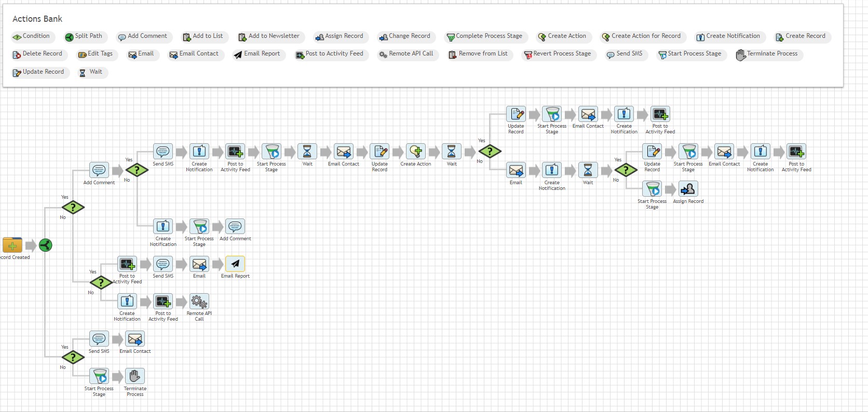Screen dimensions: 868x412
Task: Choose Remove from List in Actions Bank
Action: click(x=478, y=54)
